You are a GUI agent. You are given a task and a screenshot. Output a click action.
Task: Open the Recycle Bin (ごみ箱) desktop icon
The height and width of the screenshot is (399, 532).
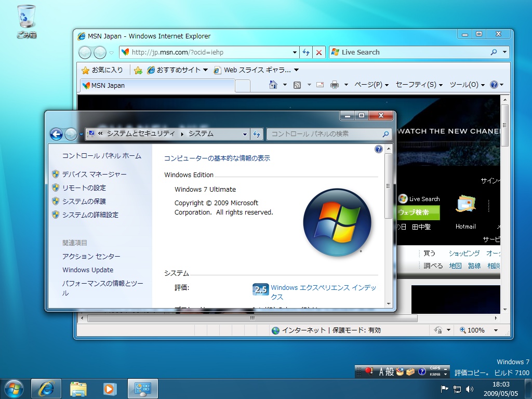coord(26,21)
